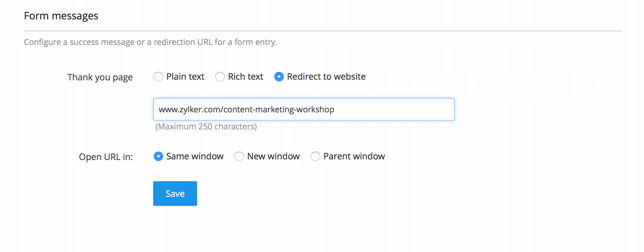Pick the Same window radio button
This screenshot has width=644, height=252.
[x=158, y=156]
